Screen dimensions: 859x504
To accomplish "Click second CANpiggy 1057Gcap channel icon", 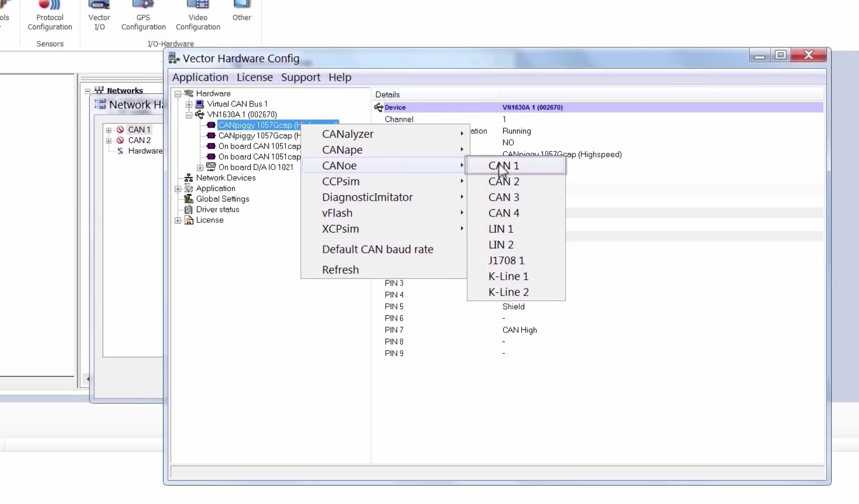I will pos(211,135).
